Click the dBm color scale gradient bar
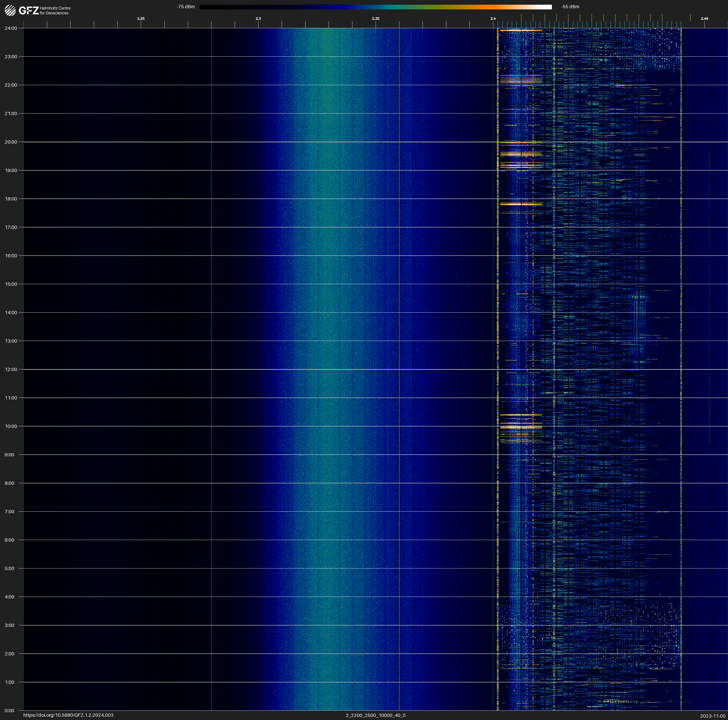Viewport: 728px width, 720px height. point(375,7)
